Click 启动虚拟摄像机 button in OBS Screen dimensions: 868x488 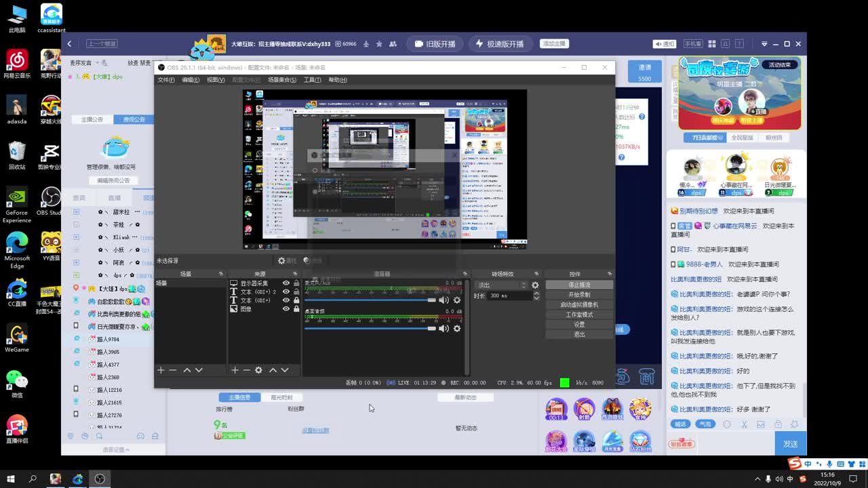pos(579,305)
